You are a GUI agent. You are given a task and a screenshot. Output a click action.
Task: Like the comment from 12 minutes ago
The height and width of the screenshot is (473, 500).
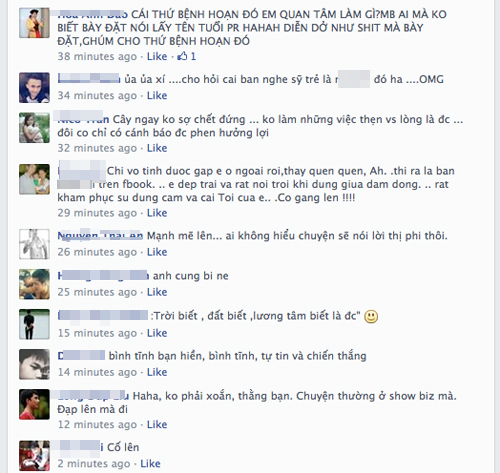157,424
